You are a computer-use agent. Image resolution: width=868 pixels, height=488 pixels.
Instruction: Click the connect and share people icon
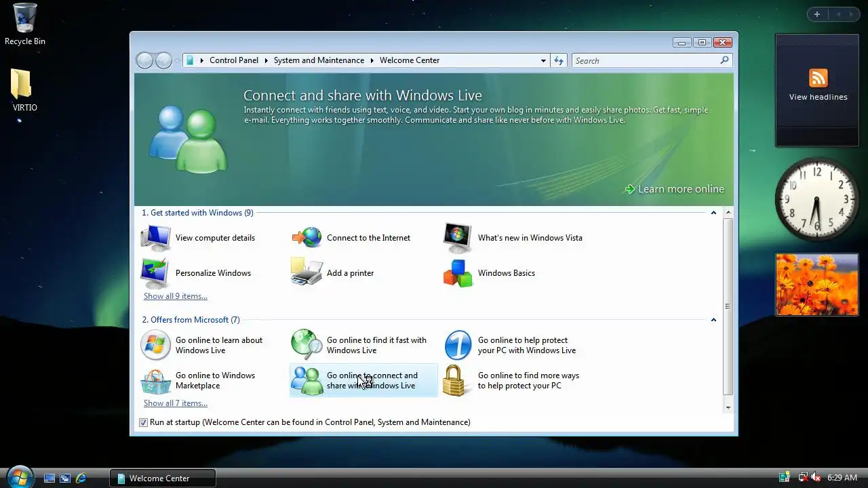point(307,381)
